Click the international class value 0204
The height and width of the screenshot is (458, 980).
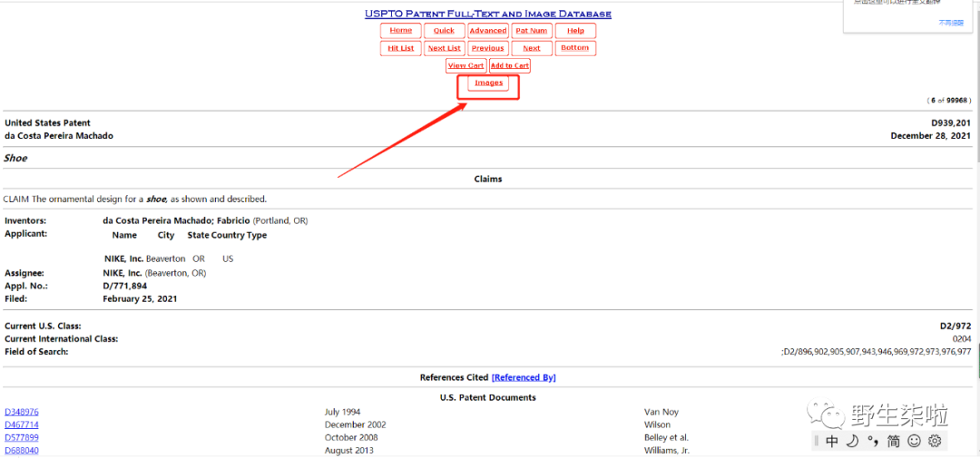(962, 338)
